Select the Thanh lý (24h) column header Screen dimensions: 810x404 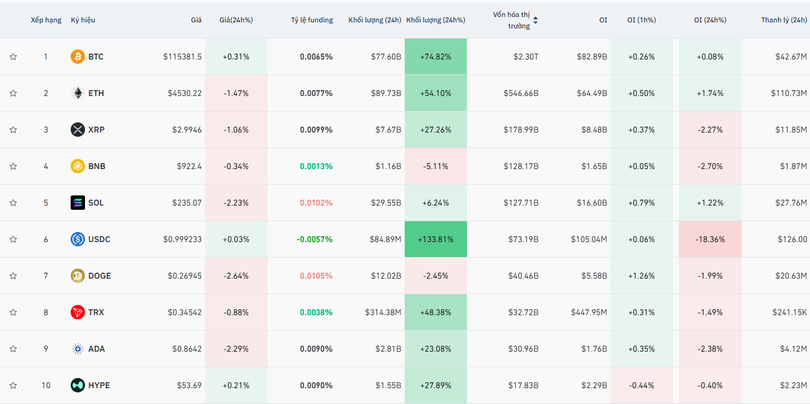tap(783, 20)
